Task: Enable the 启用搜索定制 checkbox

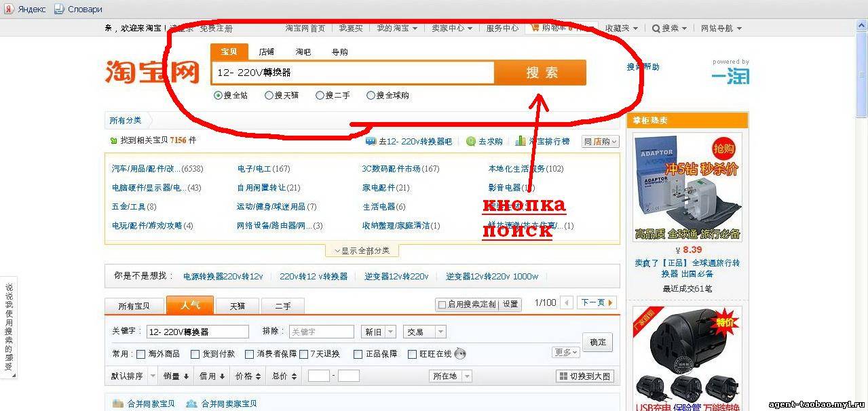Action: pos(442,305)
